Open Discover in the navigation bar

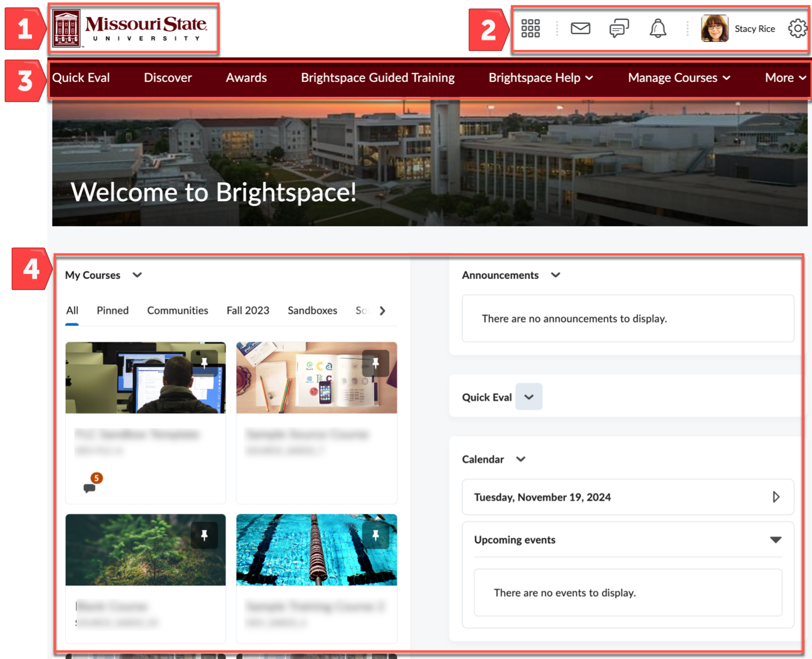tap(168, 78)
